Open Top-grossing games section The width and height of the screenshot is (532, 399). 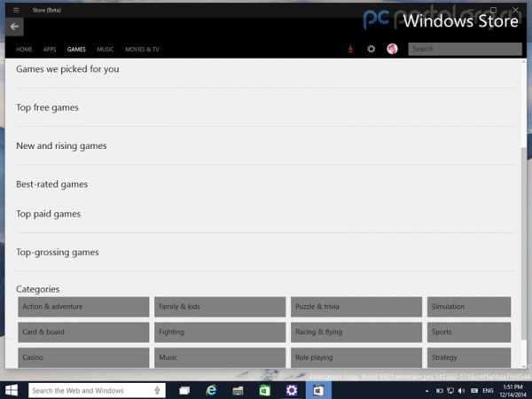pos(58,252)
